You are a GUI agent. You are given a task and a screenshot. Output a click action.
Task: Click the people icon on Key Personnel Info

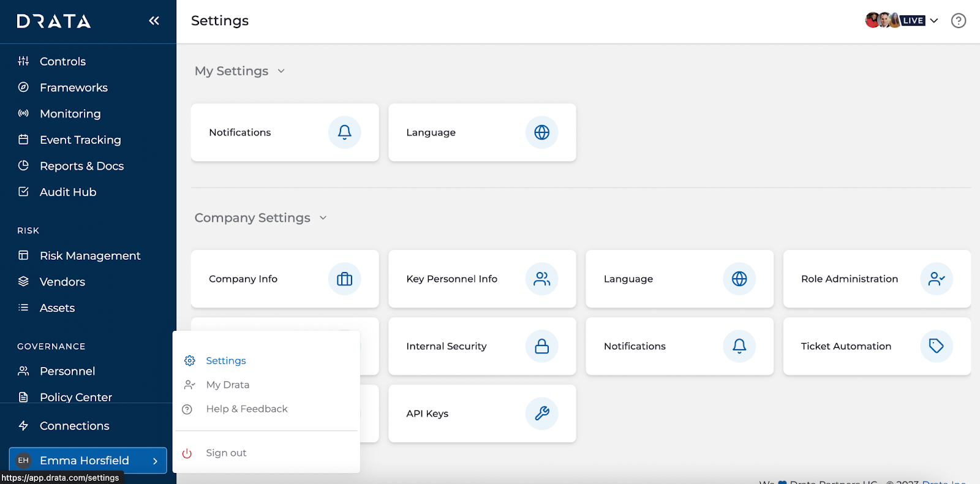(x=542, y=279)
